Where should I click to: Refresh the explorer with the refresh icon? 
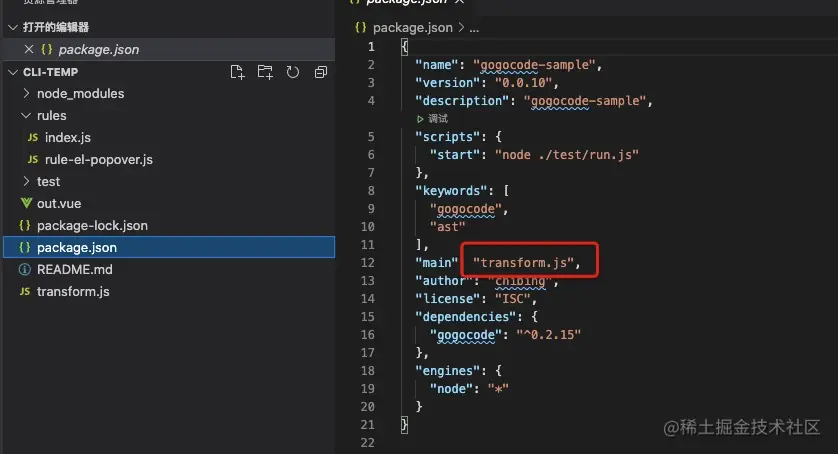[292, 72]
